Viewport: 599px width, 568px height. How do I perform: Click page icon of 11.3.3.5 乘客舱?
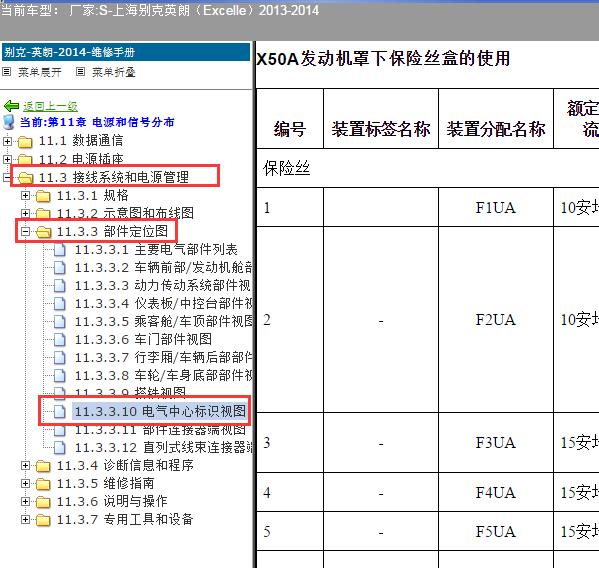click(60, 322)
